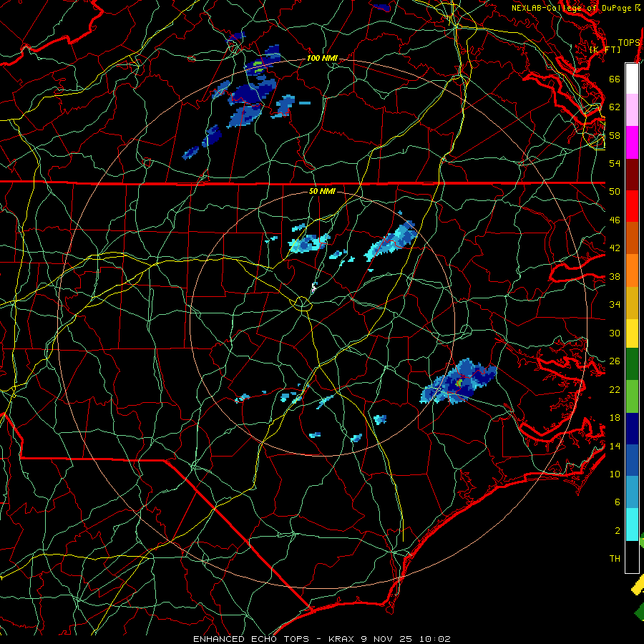Click the gold legend swatch near 34
This screenshot has width=644, height=644.
pyautogui.click(x=632, y=302)
